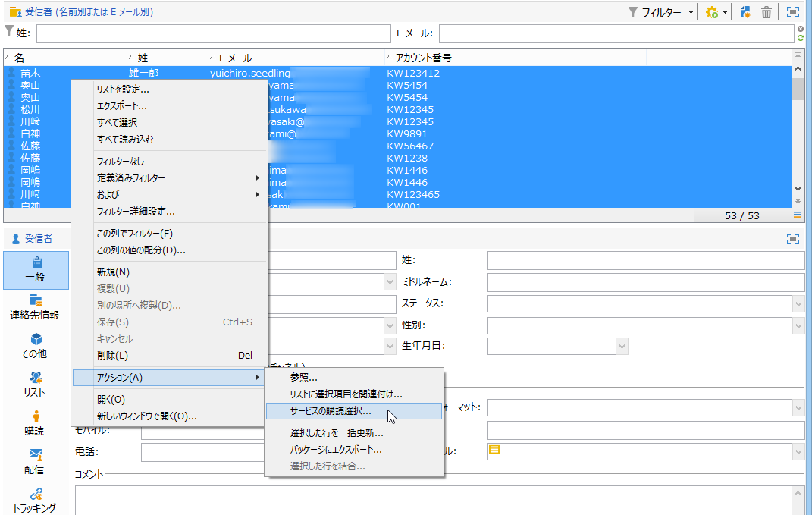Click the gray funnel icon in the toolbar
This screenshot has width=812, height=515.
[633, 12]
